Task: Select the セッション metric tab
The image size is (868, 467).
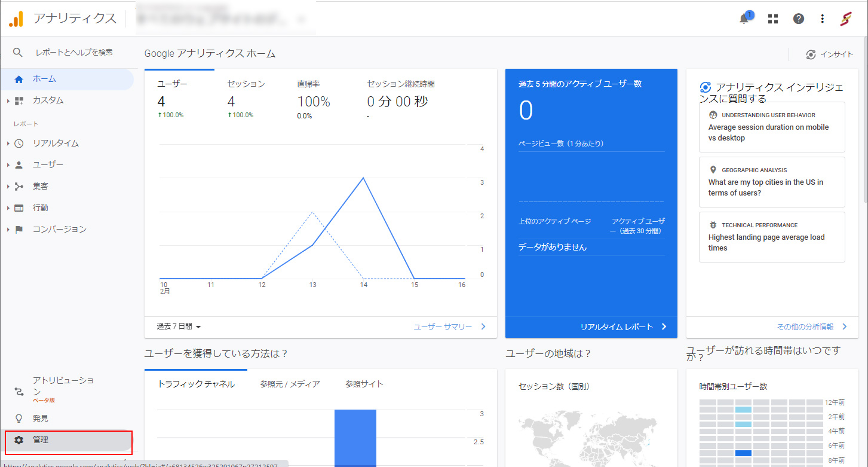Action: tap(249, 98)
